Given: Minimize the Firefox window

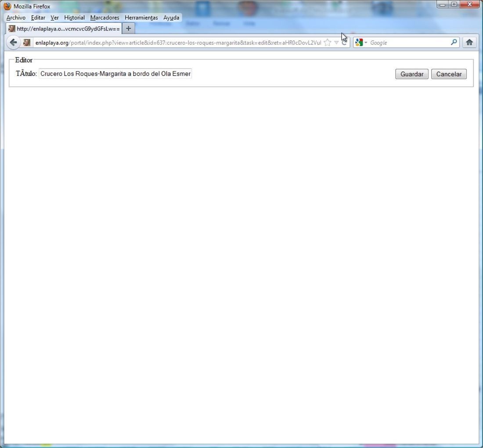Looking at the screenshot, I should pyautogui.click(x=442, y=4).
